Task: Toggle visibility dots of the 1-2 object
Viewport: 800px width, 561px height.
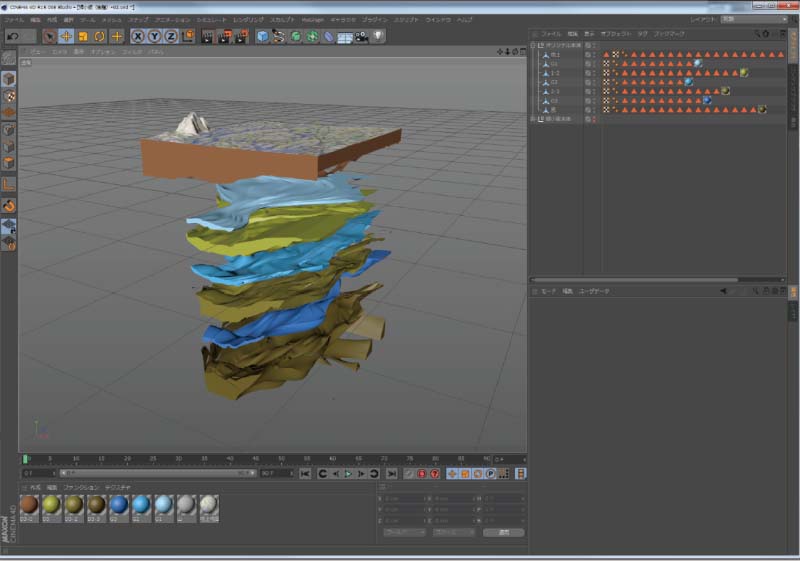Action: [594, 73]
